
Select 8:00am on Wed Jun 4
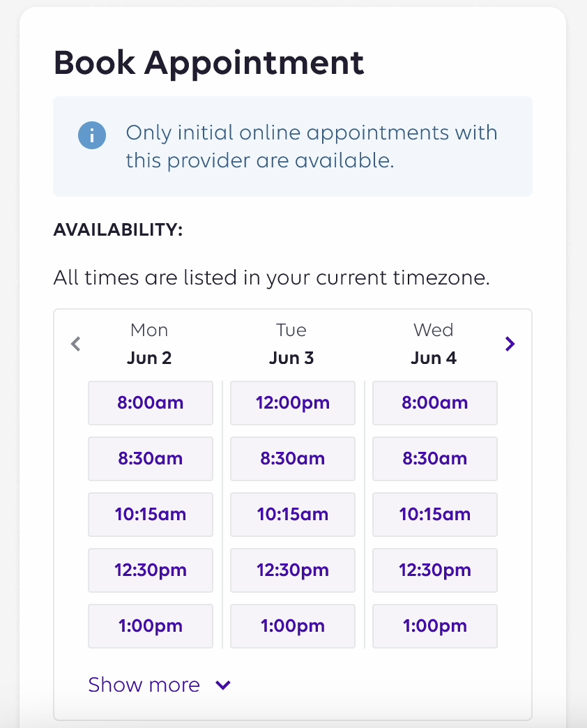click(435, 403)
